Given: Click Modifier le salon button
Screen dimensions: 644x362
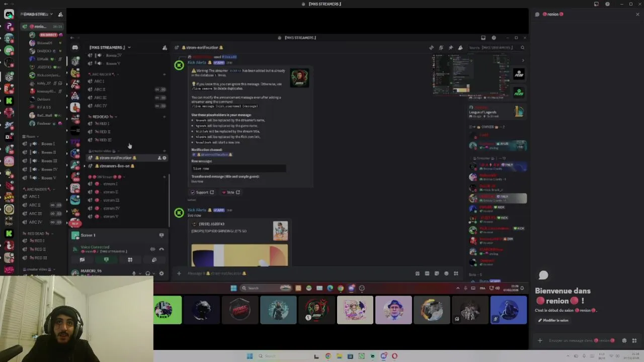Looking at the screenshot, I should (x=553, y=320).
